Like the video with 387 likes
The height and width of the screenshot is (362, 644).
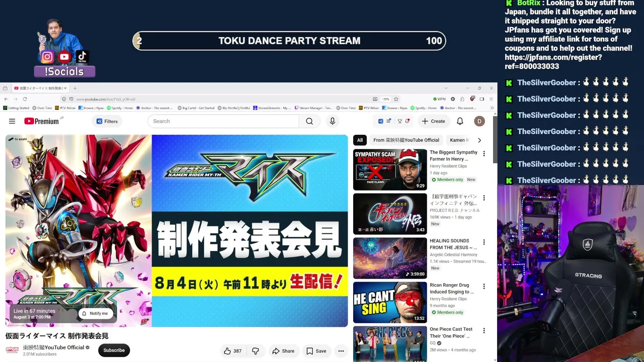pos(232,351)
